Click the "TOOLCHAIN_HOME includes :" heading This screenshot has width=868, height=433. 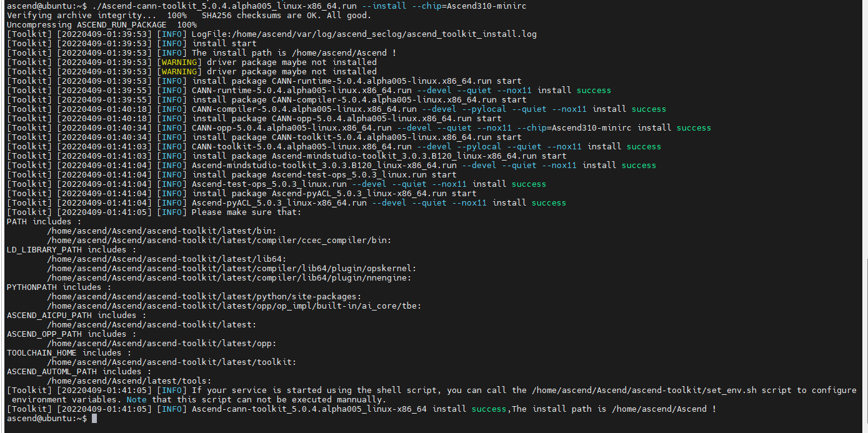point(69,352)
